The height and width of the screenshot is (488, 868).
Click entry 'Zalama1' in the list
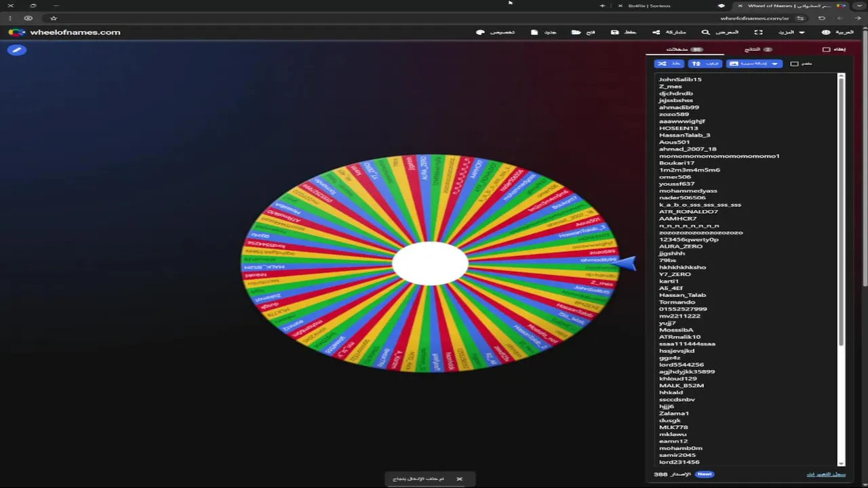pyautogui.click(x=674, y=413)
